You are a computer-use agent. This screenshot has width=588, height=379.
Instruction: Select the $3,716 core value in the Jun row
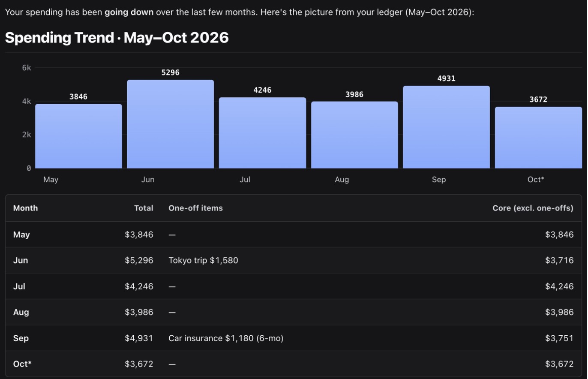coord(559,260)
